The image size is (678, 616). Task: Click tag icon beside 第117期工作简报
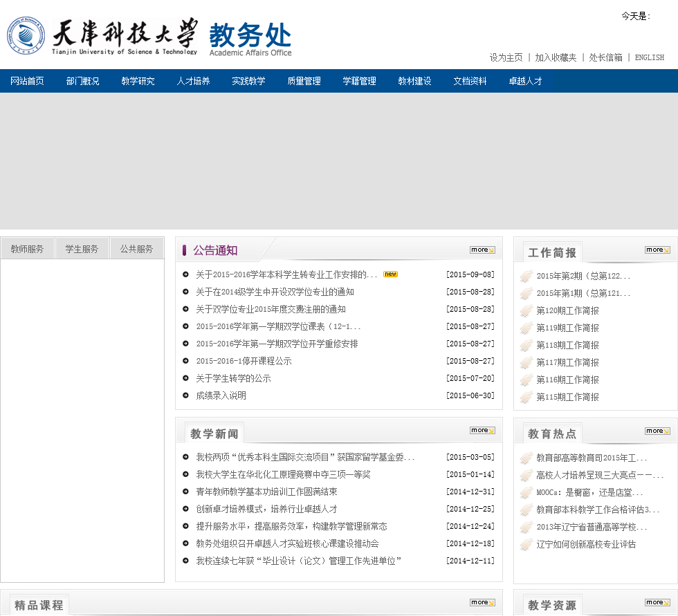526,363
